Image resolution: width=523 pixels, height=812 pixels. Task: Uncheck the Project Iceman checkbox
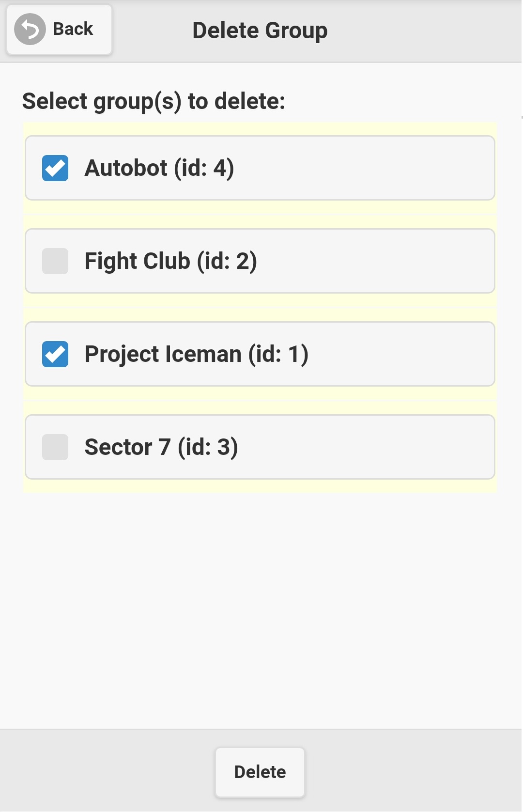point(55,354)
